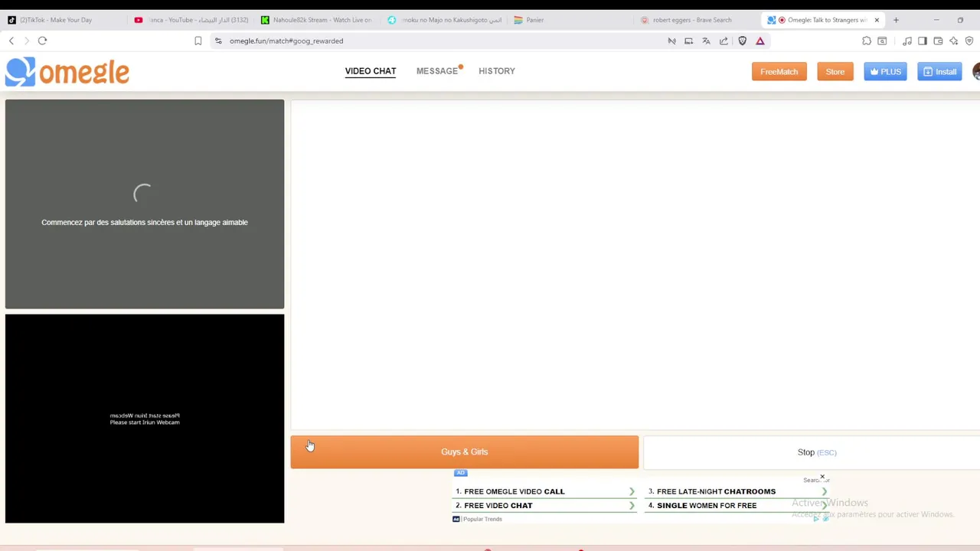The width and height of the screenshot is (980, 551).
Task: Open the Brave Shields lion icon
Action: pyautogui.click(x=742, y=41)
